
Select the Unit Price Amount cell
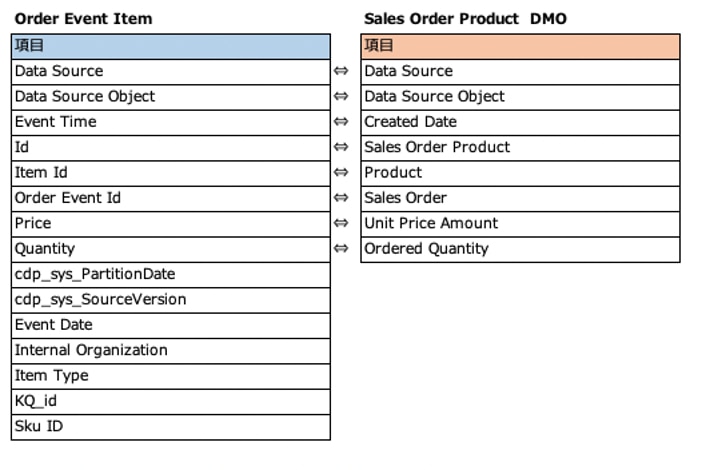pyautogui.click(x=520, y=223)
